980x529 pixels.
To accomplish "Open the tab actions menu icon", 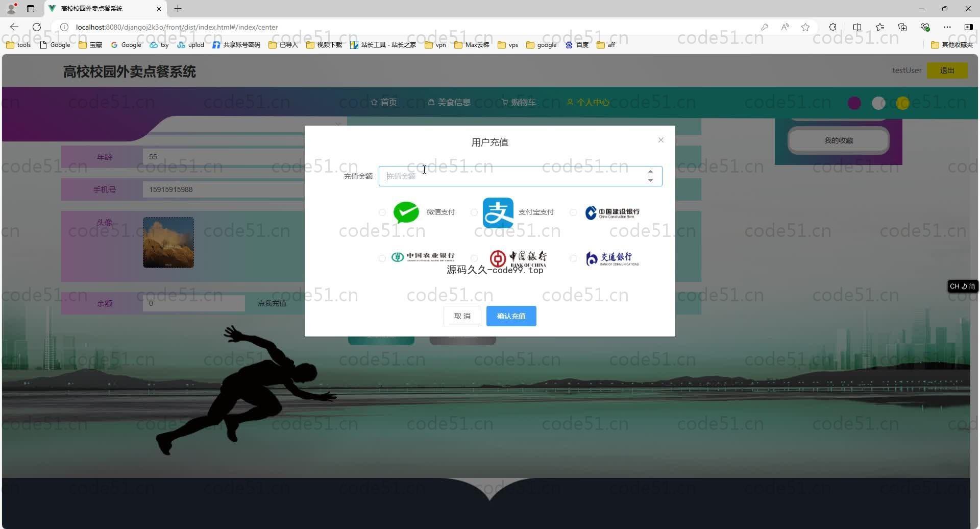I will pos(31,9).
